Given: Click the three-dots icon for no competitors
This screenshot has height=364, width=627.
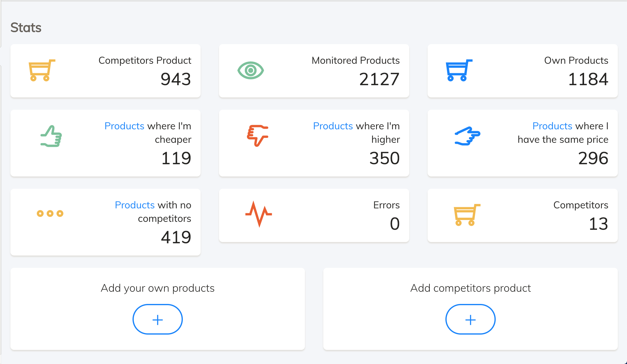Looking at the screenshot, I should coord(50,214).
